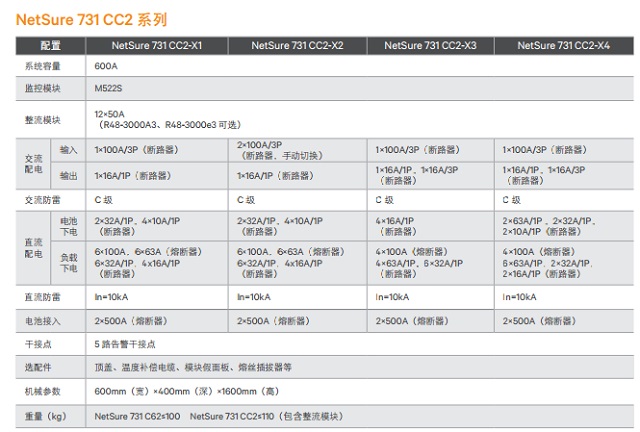Click the 600mm（宽）×400mm dimensions value
This screenshot has height=432, width=640.
187,392
